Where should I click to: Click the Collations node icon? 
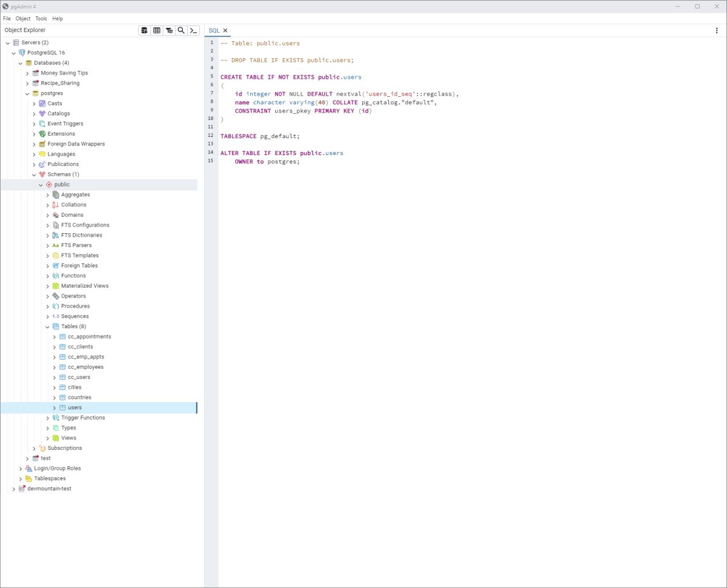[56, 205]
